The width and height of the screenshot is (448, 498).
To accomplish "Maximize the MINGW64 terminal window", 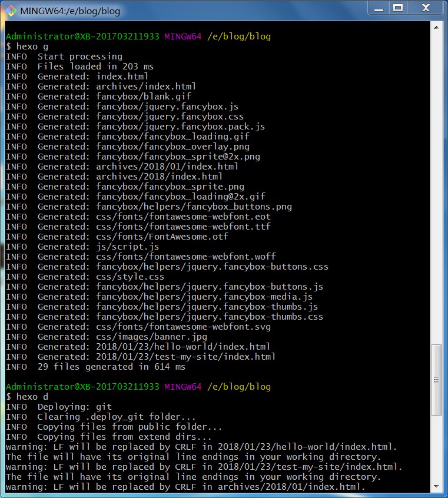I will [398, 8].
